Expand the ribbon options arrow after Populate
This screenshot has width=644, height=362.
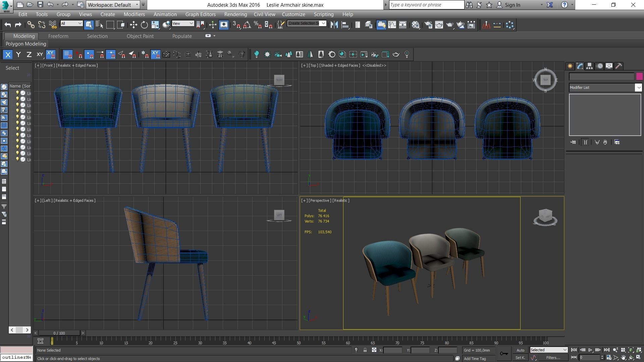(x=214, y=36)
